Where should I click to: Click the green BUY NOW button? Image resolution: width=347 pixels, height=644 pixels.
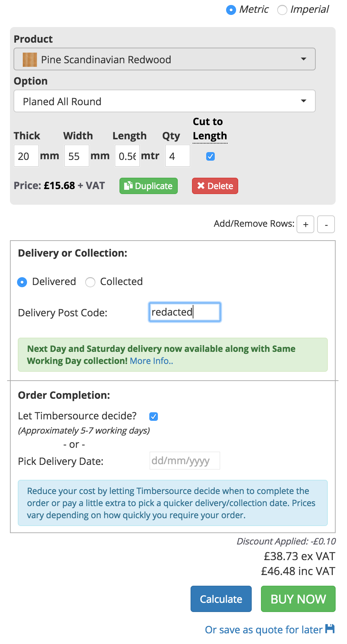(298, 599)
